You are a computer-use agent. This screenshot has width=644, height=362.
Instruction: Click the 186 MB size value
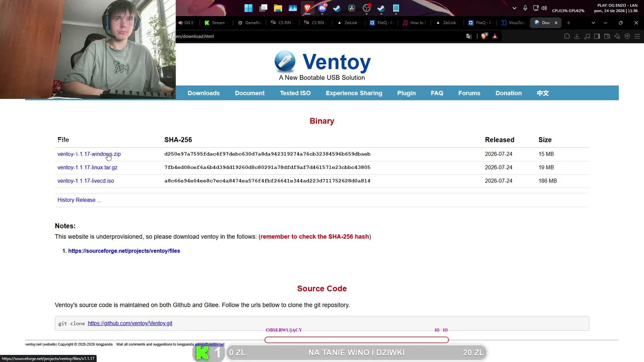(547, 181)
